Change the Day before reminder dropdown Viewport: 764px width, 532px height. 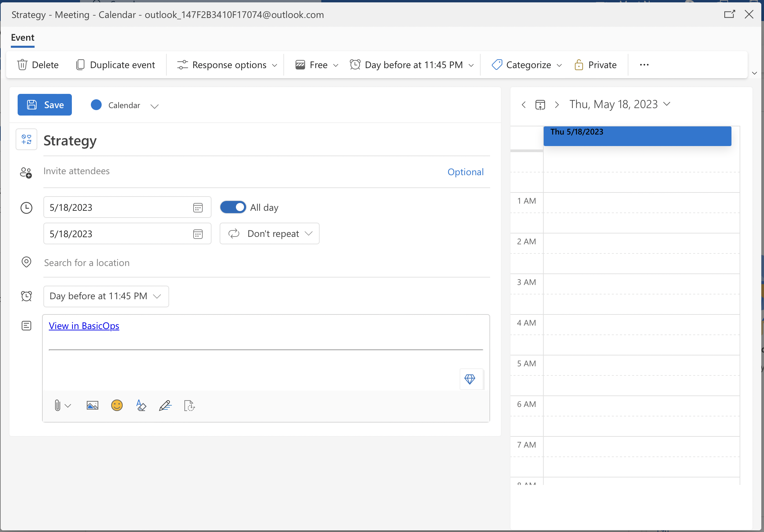106,296
